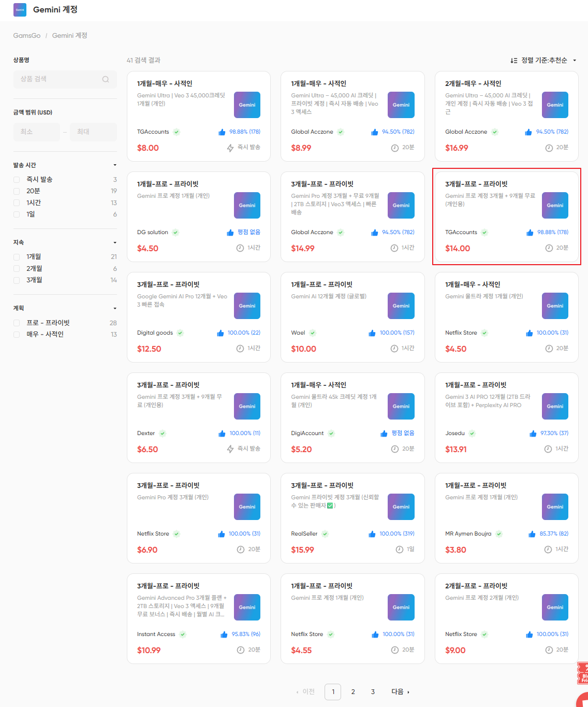The height and width of the screenshot is (707, 588).
Task: Click the 98.88% (178) rating on $8.00 card
Action: (245, 132)
